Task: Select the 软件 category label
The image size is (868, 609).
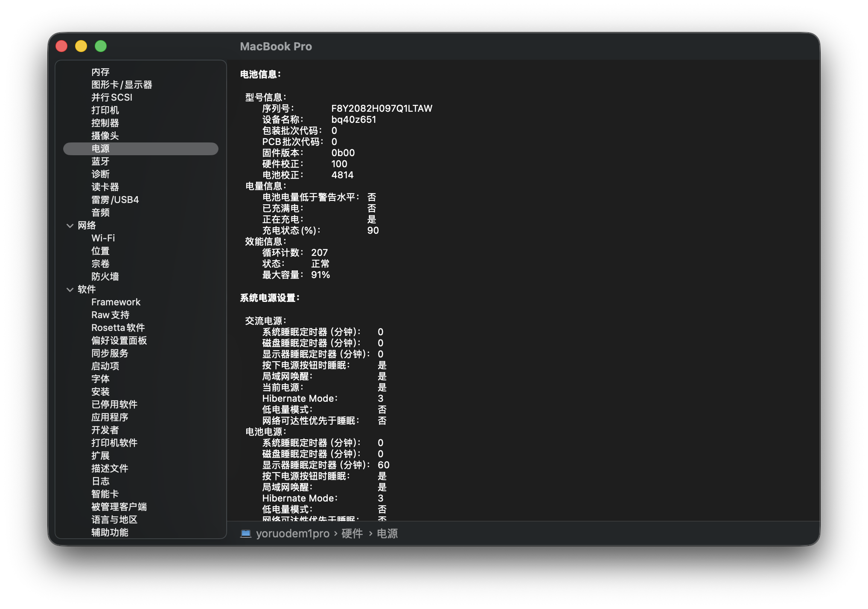Action: [x=87, y=290]
